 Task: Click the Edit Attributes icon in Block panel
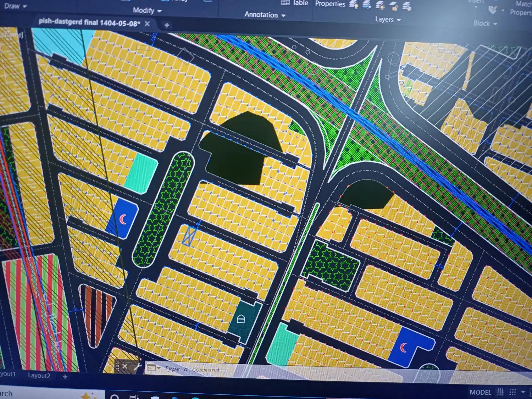click(x=492, y=10)
